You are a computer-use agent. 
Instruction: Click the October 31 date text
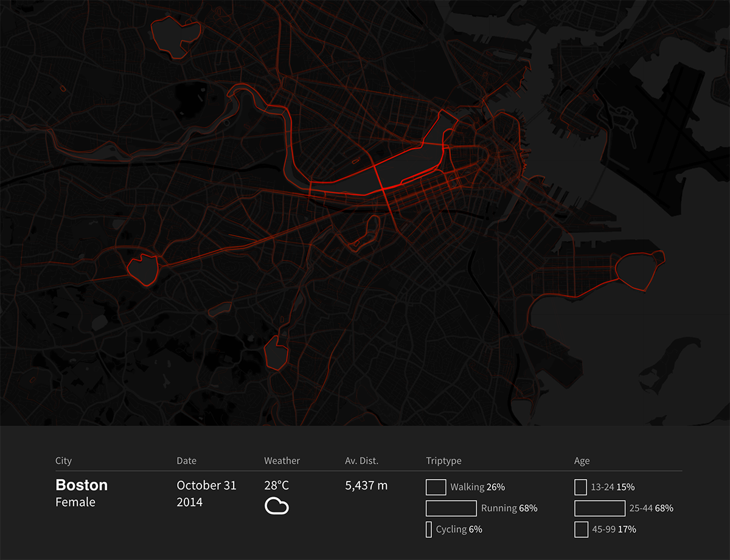pyautogui.click(x=206, y=486)
